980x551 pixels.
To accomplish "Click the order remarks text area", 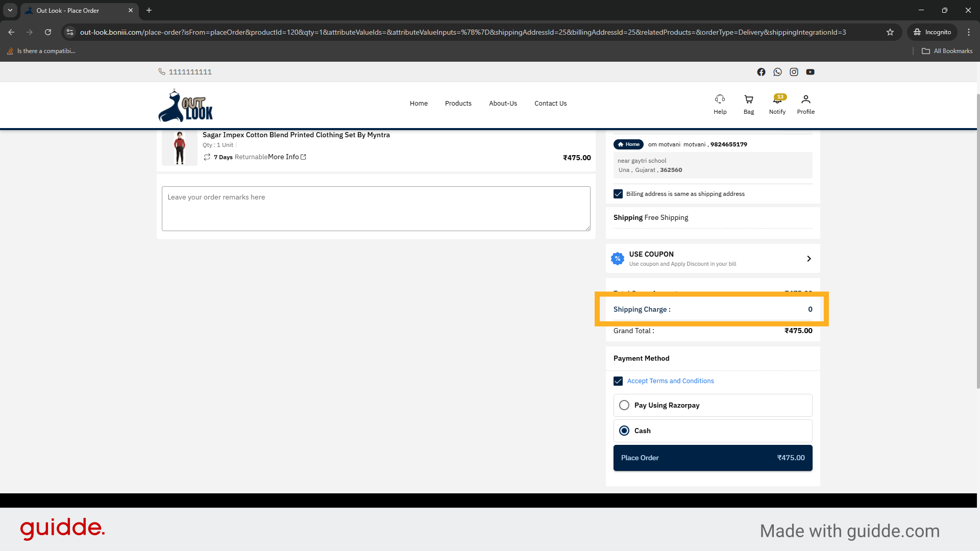I will pos(376,209).
